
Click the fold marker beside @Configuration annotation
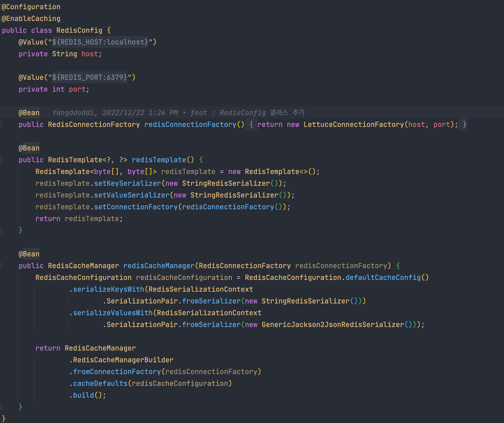click(x=1, y=7)
